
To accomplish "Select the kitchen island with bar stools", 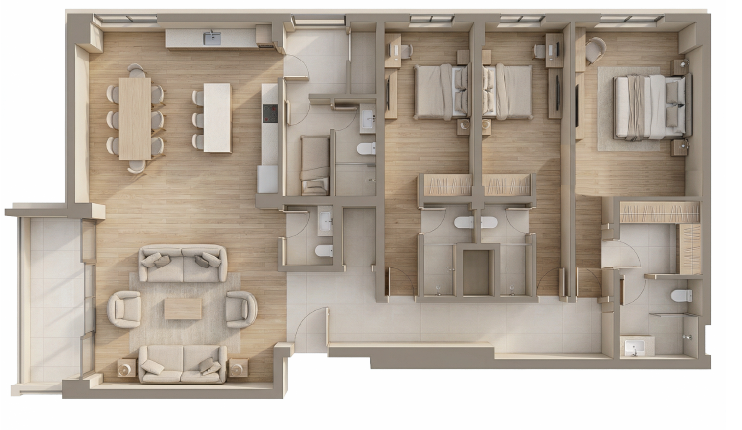I will pos(217,117).
